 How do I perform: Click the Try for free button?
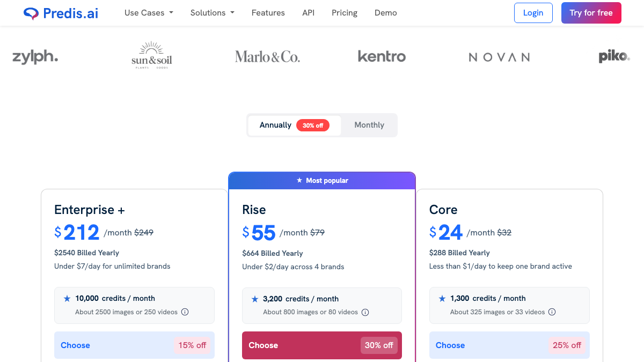(591, 13)
